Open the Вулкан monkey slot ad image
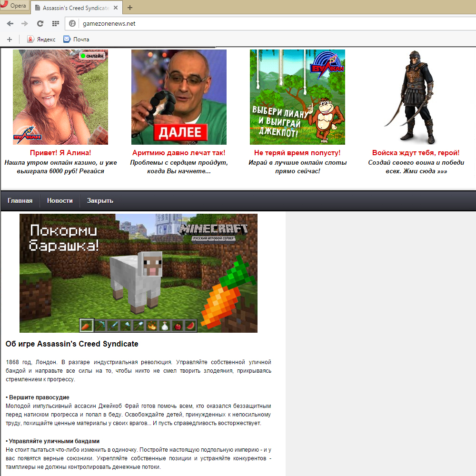The height and width of the screenshot is (476, 476). 297,97
